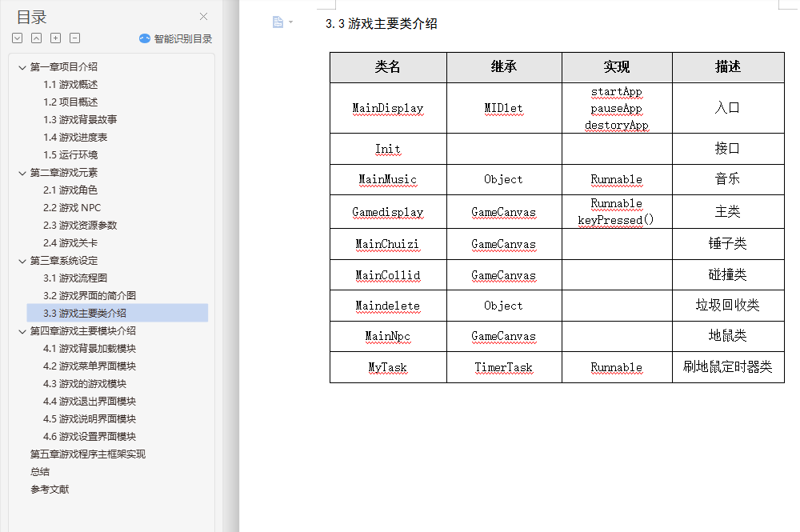Click the startApp text in the table
Viewport: 800px width, 532px height.
coord(617,92)
